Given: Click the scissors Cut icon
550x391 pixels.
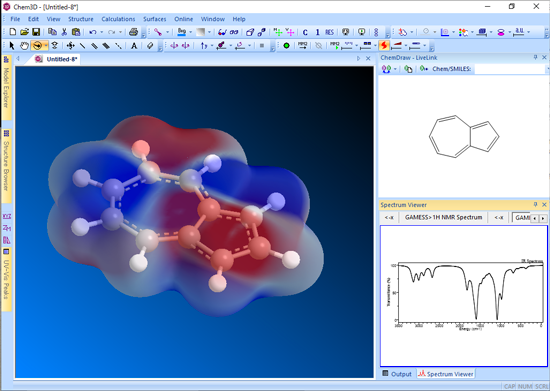Looking at the screenshot, I should (64, 32).
